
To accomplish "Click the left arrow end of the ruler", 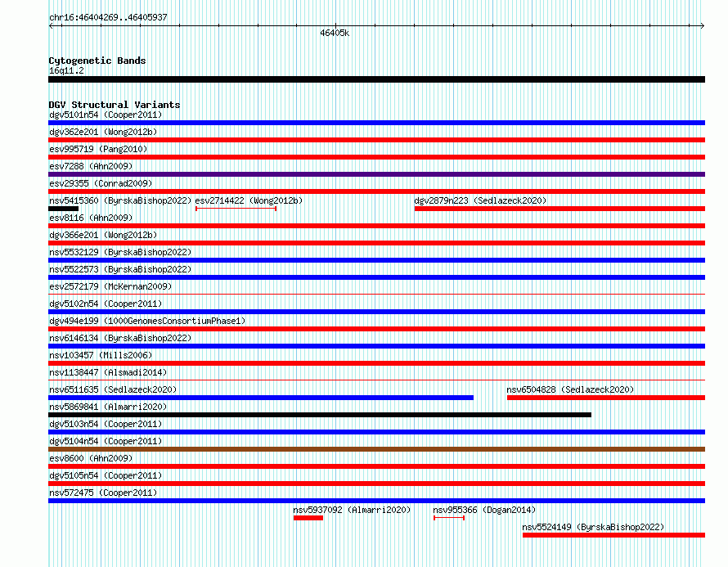I will [51, 26].
